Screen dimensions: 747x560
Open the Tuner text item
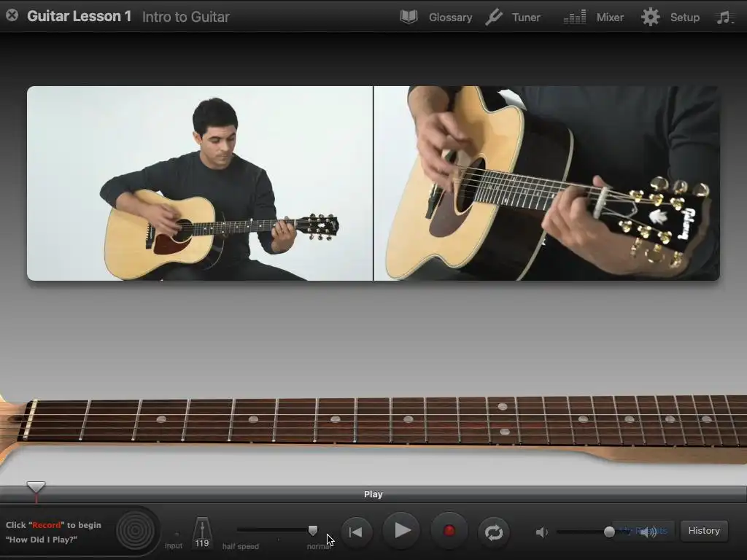pyautogui.click(x=526, y=17)
